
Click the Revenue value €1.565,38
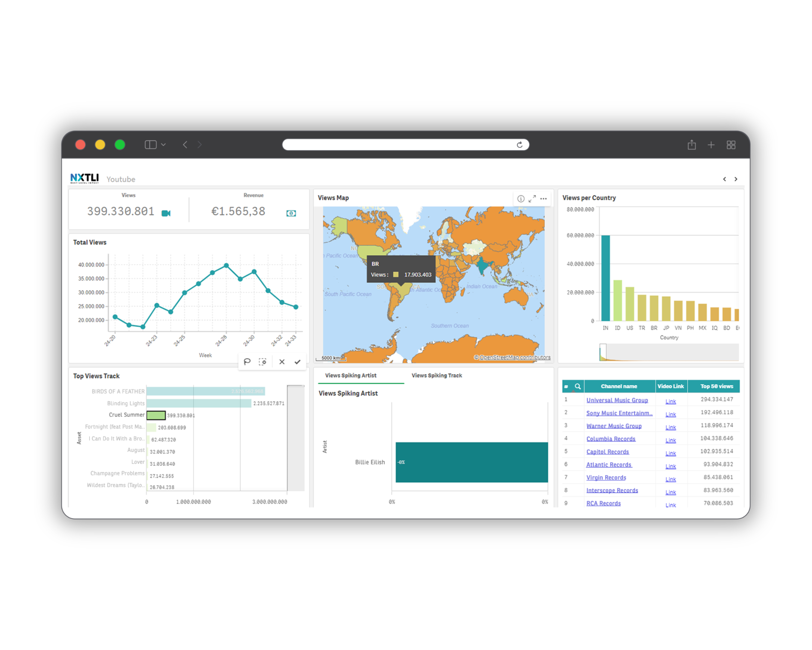pos(238,211)
